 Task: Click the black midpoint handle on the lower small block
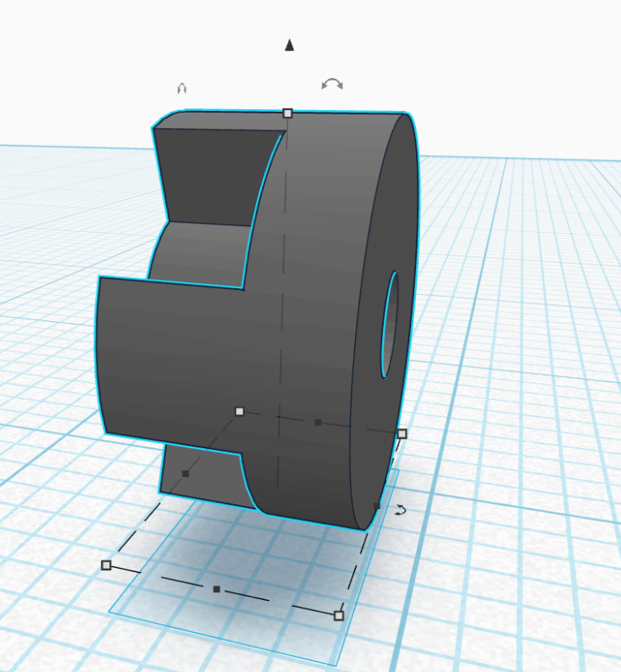pyautogui.click(x=186, y=473)
